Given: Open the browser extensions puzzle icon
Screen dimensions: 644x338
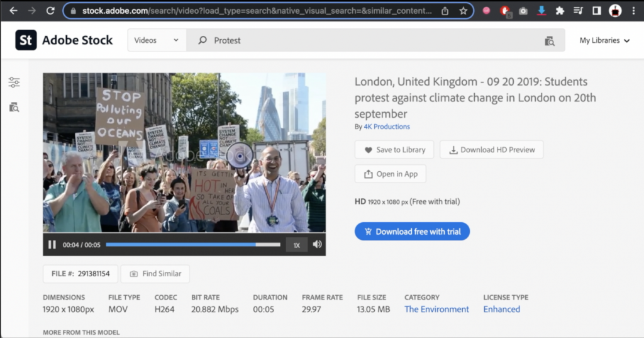Looking at the screenshot, I should tap(560, 11).
